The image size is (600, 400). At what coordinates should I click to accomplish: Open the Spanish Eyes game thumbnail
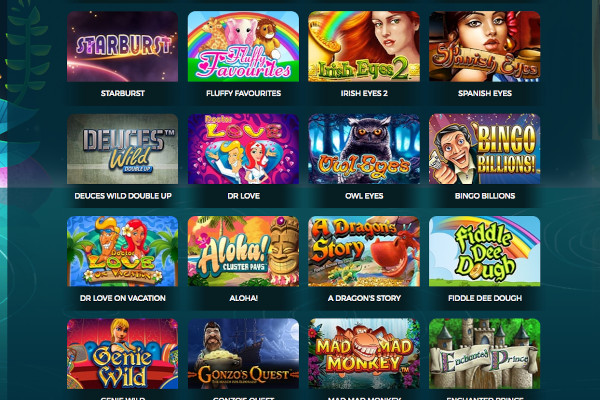coord(484,46)
